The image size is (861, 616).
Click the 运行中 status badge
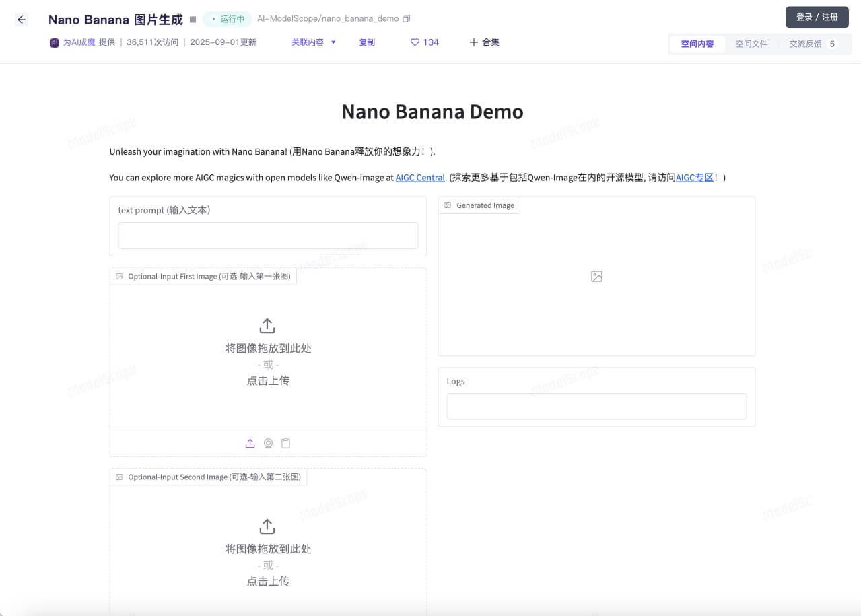[228, 20]
